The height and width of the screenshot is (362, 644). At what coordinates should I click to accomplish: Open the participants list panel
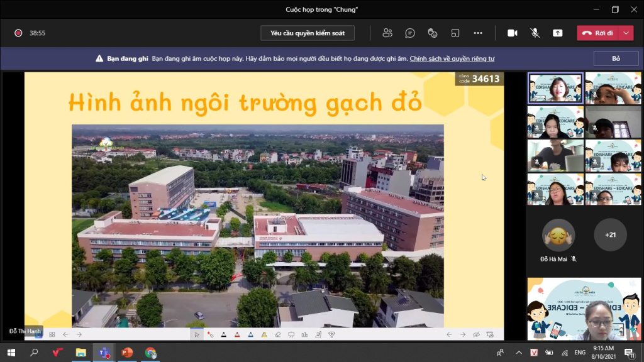click(387, 33)
